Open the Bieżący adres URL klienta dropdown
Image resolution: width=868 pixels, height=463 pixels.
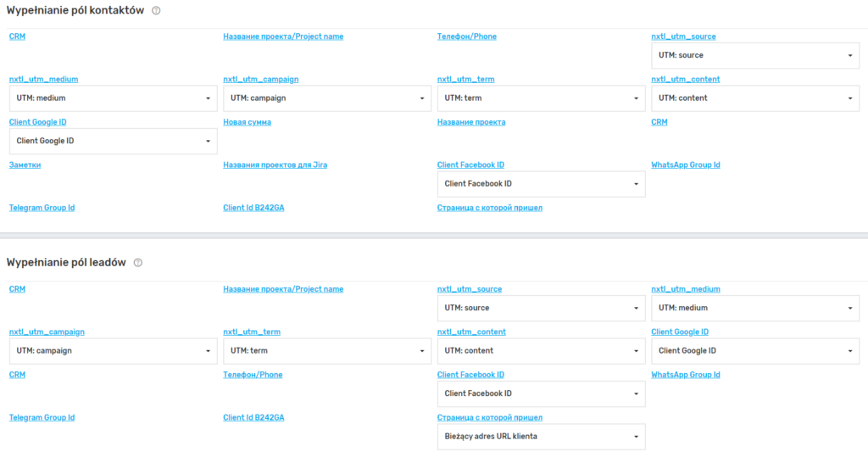pyautogui.click(x=541, y=437)
